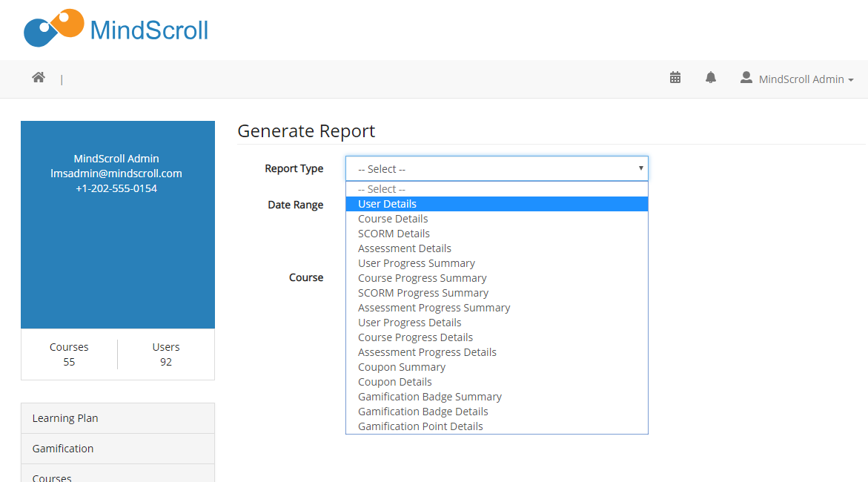Click the 'Report Type' label
Image resolution: width=868 pixels, height=482 pixels.
(294, 168)
